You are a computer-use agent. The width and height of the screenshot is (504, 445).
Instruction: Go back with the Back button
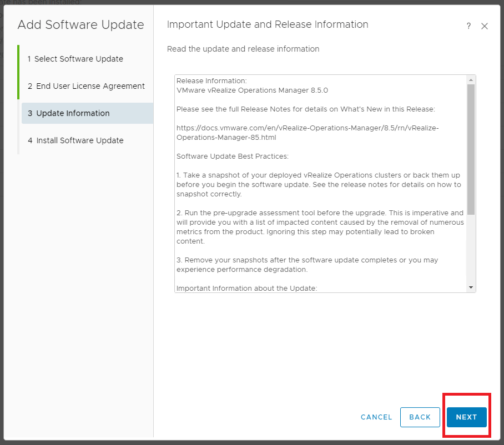click(x=420, y=417)
